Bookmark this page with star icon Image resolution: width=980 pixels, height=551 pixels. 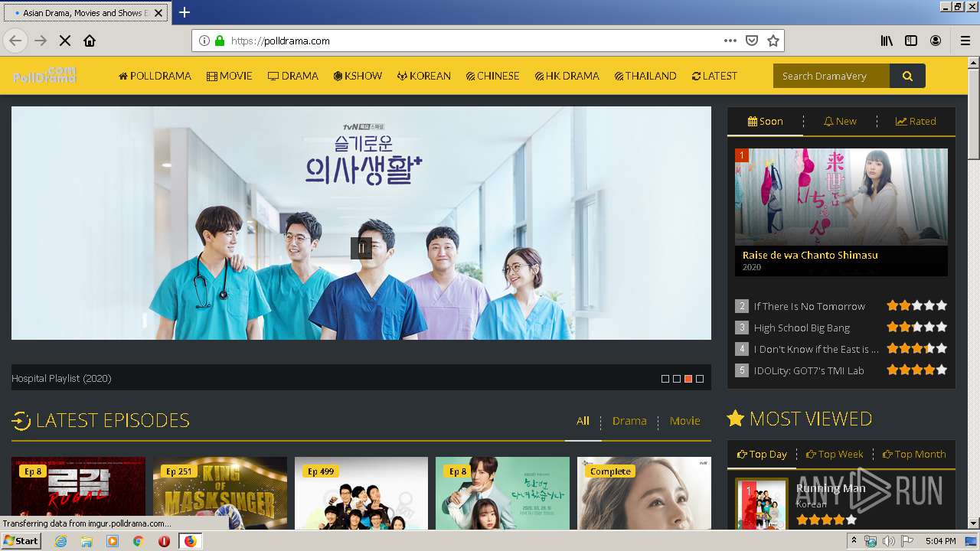click(773, 41)
